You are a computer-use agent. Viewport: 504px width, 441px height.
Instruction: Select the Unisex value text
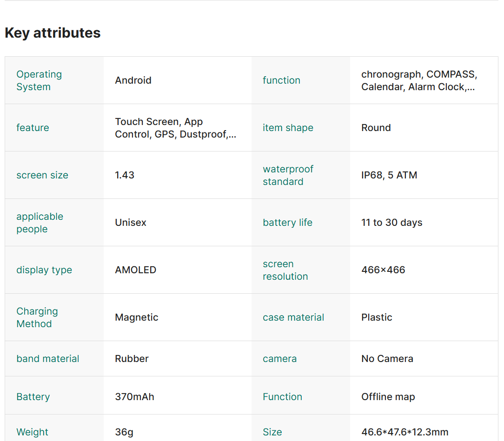coord(131,223)
